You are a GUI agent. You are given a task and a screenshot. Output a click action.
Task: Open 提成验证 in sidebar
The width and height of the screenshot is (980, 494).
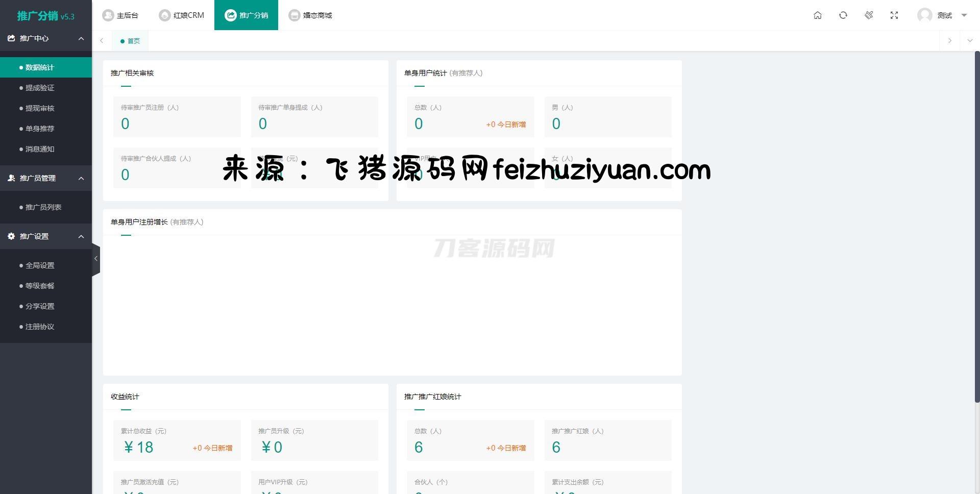(x=46, y=88)
